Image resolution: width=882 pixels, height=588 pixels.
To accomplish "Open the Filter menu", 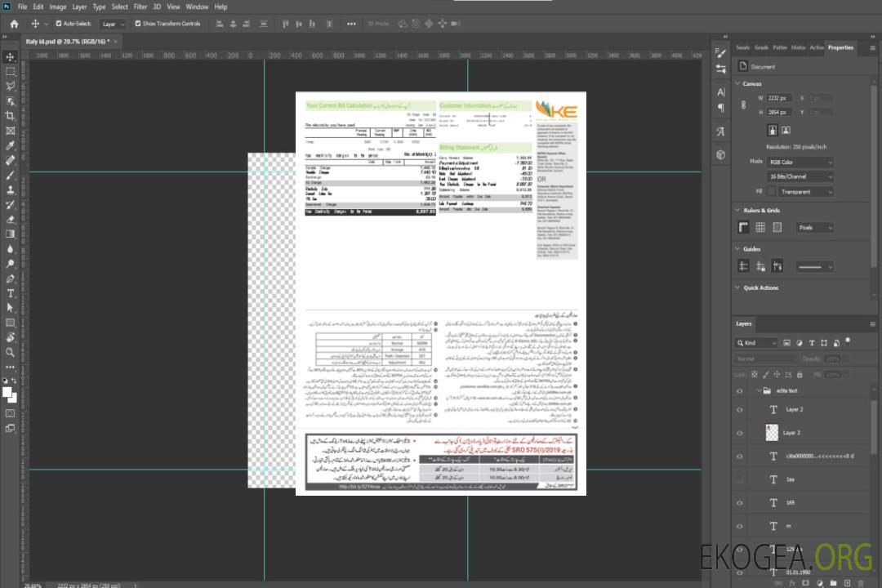I will coord(140,7).
